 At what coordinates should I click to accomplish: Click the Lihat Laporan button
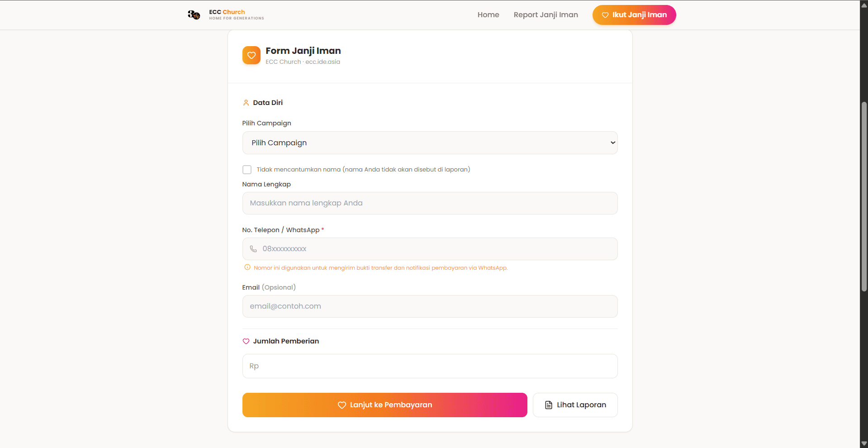[575, 405]
